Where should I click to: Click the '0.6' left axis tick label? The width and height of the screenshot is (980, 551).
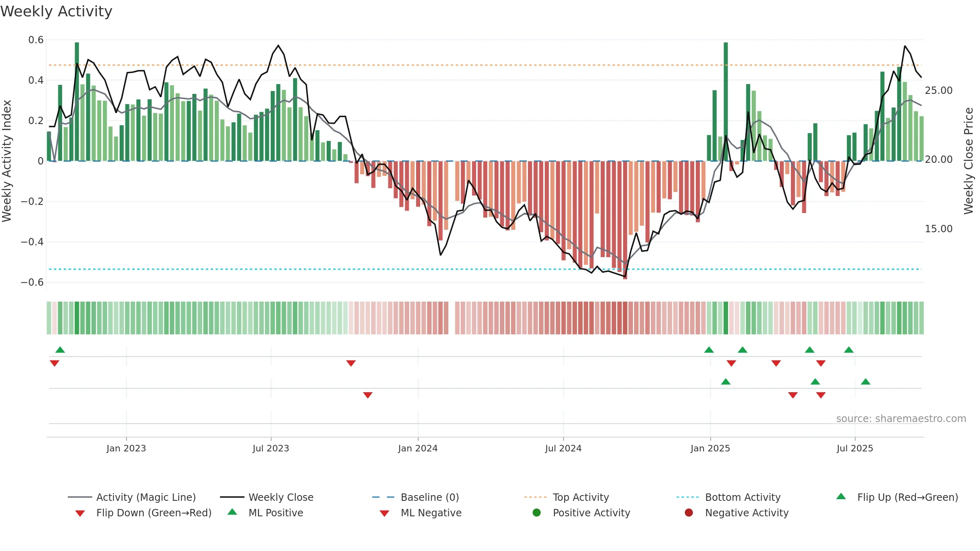(x=36, y=40)
